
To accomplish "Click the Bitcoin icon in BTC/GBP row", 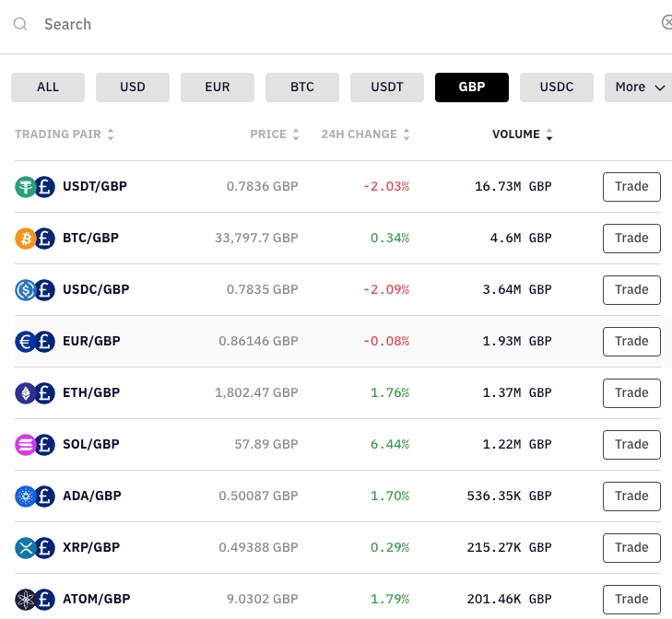I will (x=25, y=239).
